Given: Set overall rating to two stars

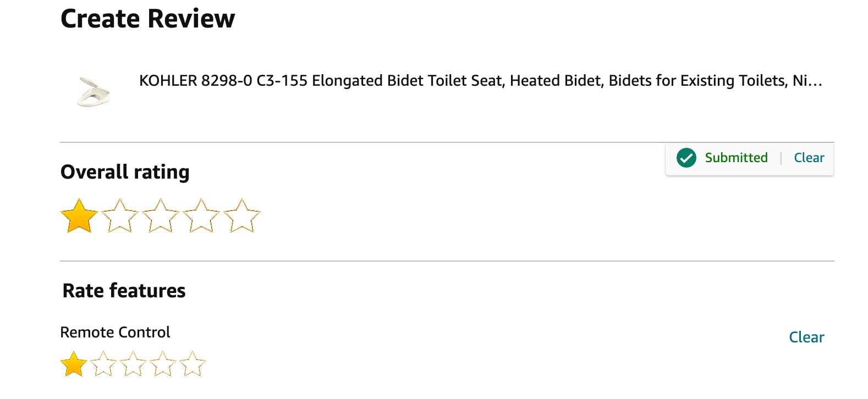Looking at the screenshot, I should tap(120, 216).
